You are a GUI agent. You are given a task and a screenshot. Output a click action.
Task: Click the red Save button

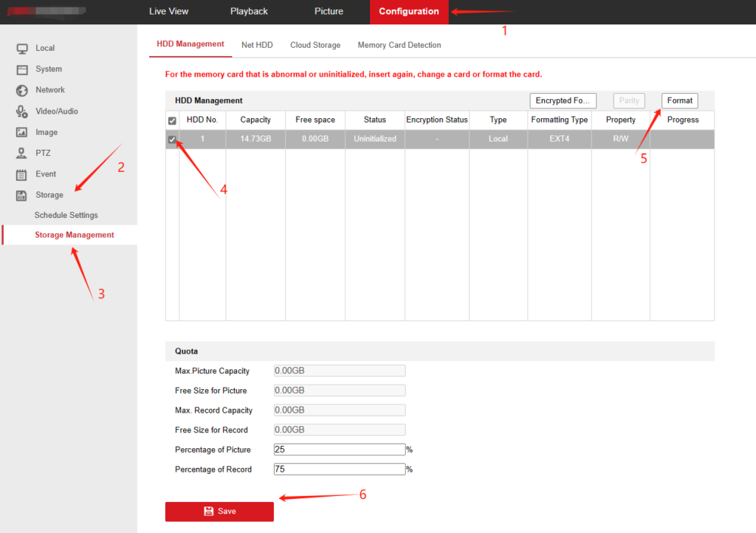[219, 512]
